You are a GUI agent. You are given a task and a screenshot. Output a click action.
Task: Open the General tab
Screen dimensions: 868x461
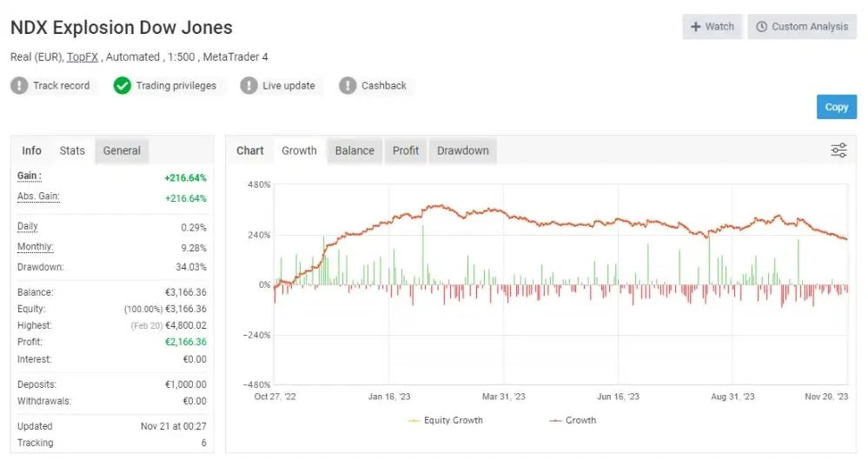122,150
